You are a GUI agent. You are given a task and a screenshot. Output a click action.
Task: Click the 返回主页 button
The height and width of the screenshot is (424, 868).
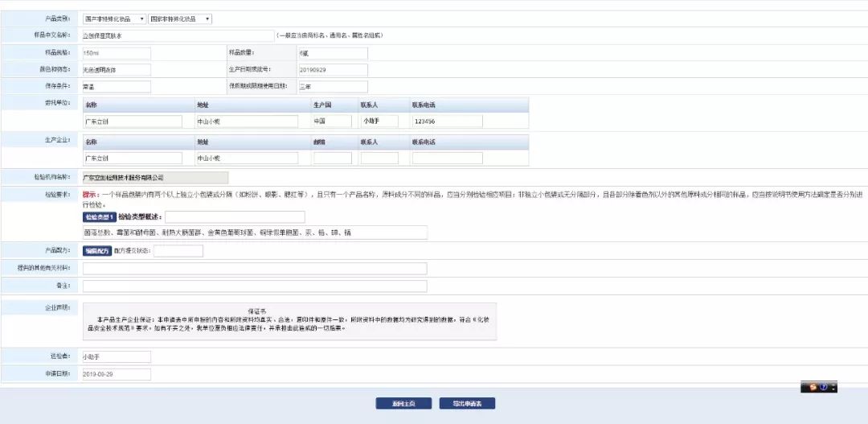click(403, 403)
